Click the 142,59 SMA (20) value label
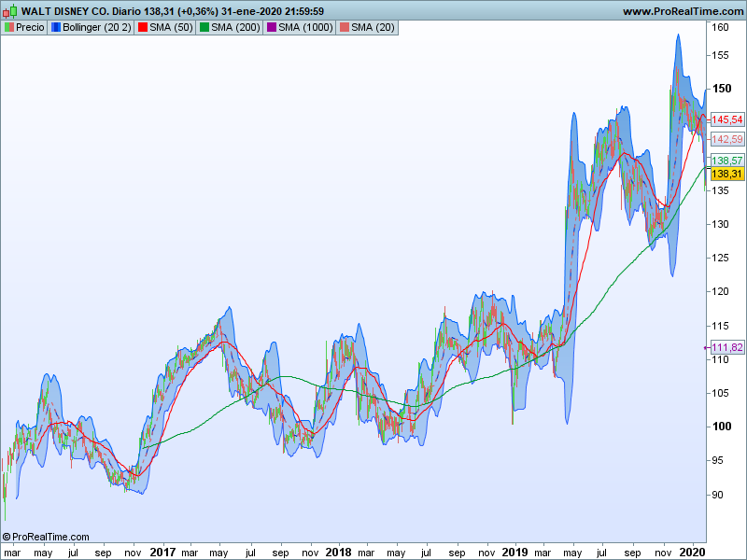This screenshot has height=560, width=747. pos(727,139)
